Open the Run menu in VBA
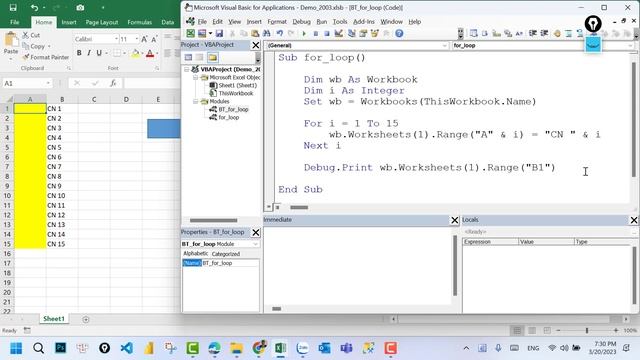This screenshot has height=360, width=640. (x=322, y=22)
